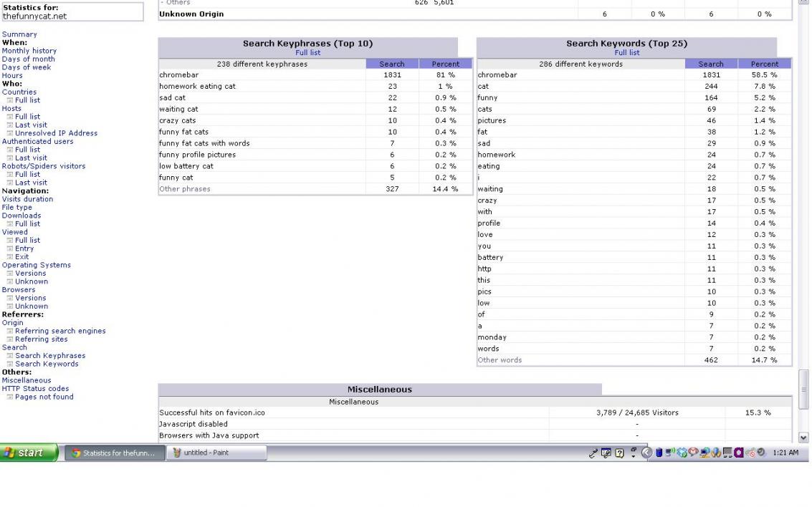Viewport: 812px width, 507px height.
Task: Click the 'Other words' row label
Action: [500, 360]
